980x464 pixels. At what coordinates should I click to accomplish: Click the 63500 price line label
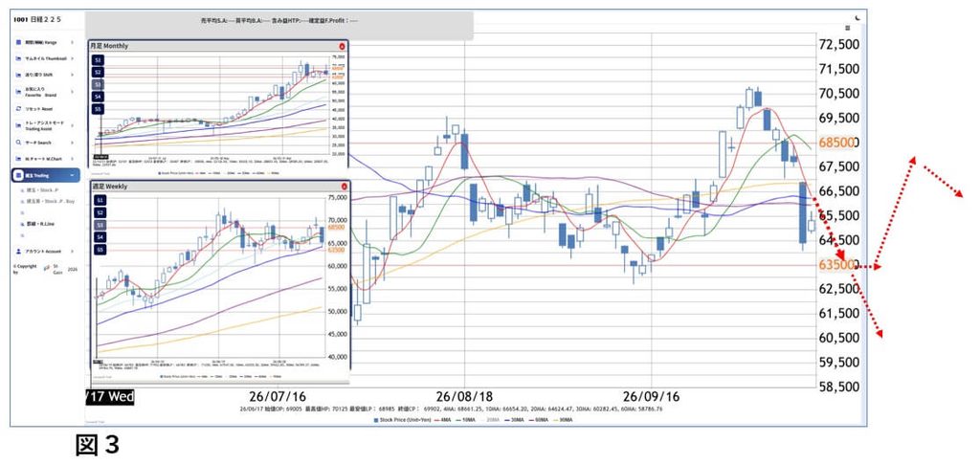point(836,265)
